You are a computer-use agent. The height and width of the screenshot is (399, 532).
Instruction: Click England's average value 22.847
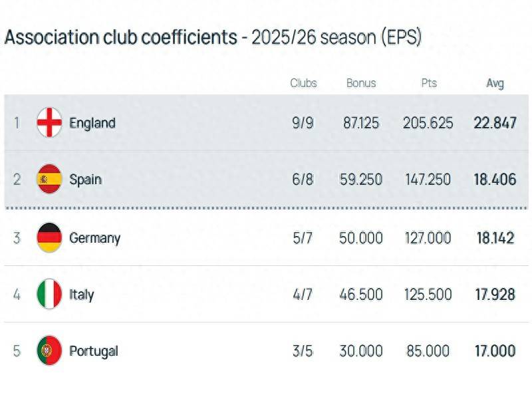coord(495,123)
